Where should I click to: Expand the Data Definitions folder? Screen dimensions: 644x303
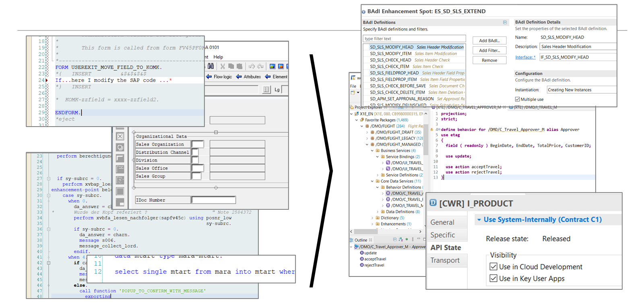tap(378, 212)
